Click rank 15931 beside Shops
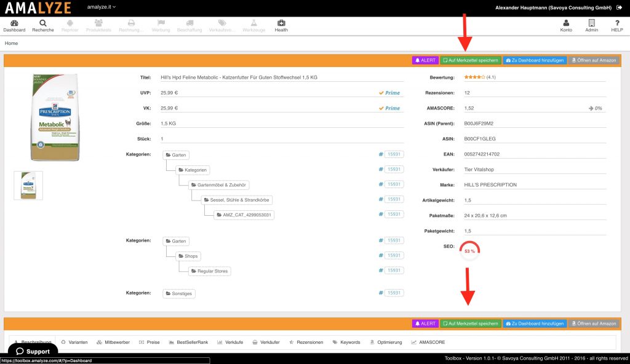The image size is (630, 364). point(394,256)
